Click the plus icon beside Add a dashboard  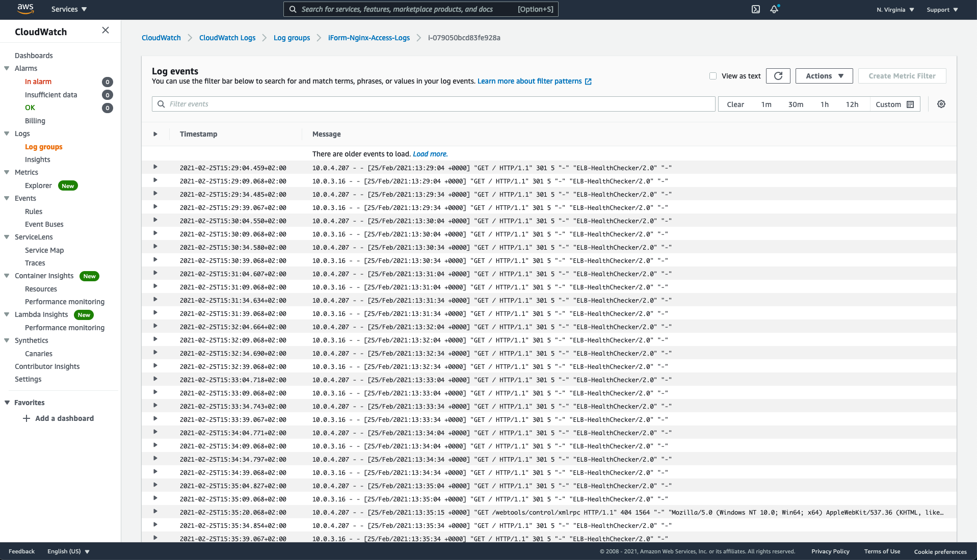click(x=27, y=418)
